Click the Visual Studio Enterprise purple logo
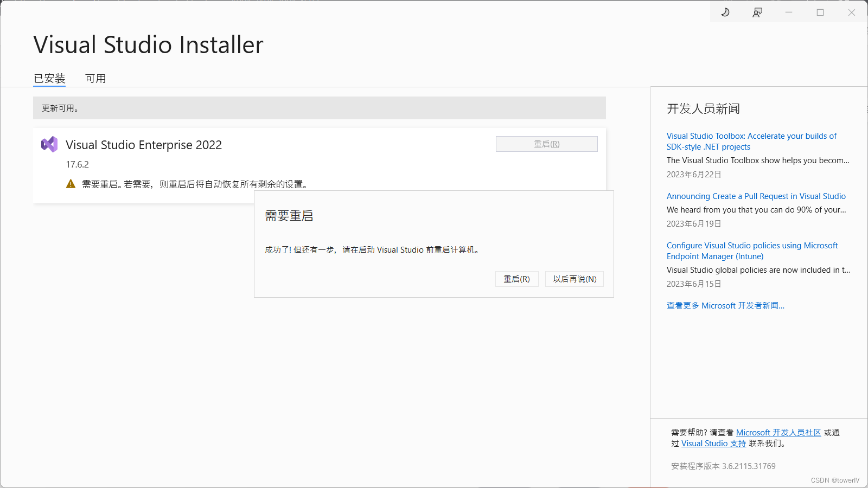The height and width of the screenshot is (488, 868). click(49, 144)
